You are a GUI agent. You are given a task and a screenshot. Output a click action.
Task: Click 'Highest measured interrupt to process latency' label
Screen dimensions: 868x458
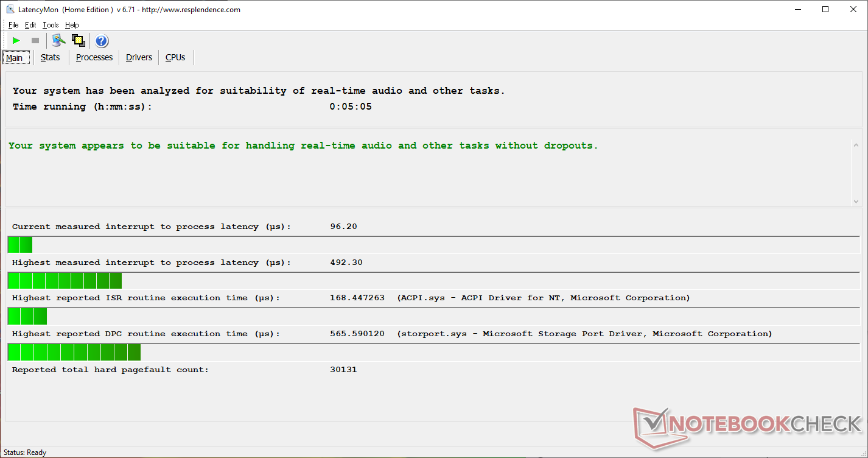tap(152, 262)
